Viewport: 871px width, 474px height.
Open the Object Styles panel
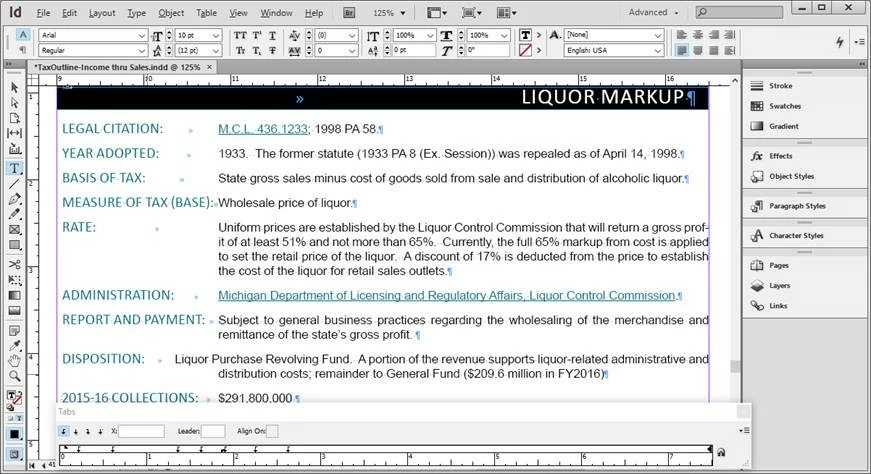791,176
